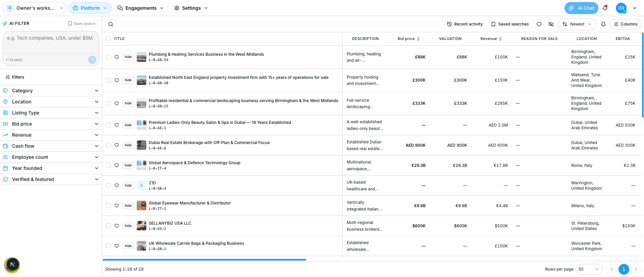Favorite the Plumbing & Heating Services listing
Screen dimensions: 644x277
[x=117, y=57]
